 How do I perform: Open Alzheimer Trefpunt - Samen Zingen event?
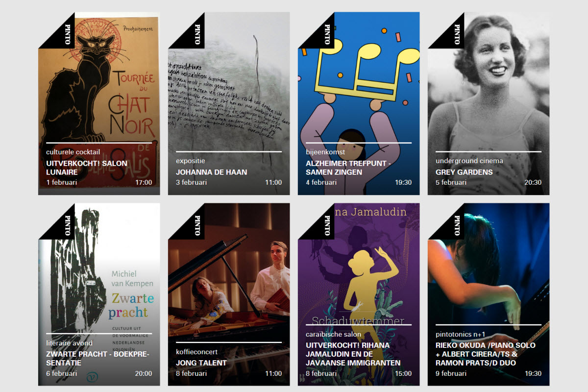pos(348,168)
